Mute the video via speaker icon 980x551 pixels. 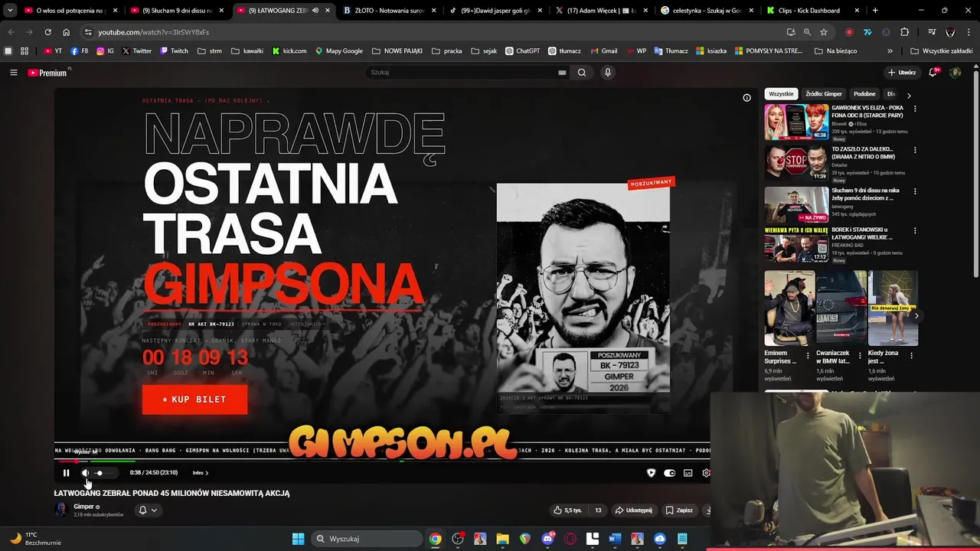pyautogui.click(x=85, y=473)
